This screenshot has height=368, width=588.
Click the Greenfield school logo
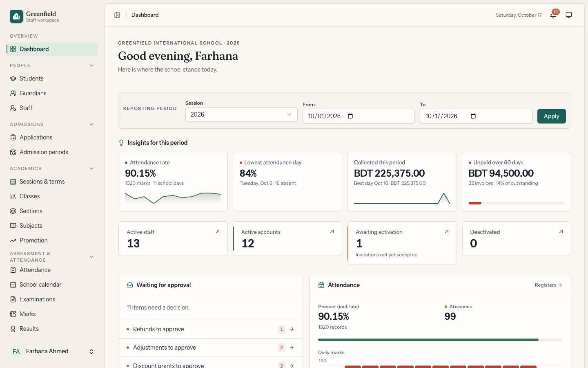16,16
